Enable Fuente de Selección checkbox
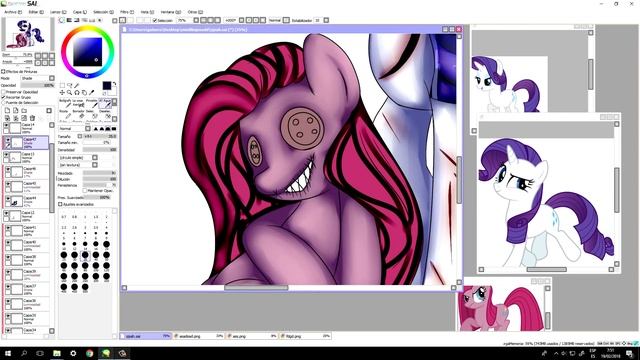This screenshot has width=640, height=360. [x=4, y=103]
